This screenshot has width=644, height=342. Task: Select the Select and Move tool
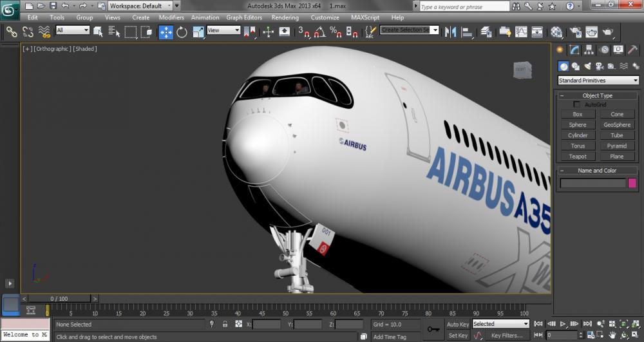166,32
